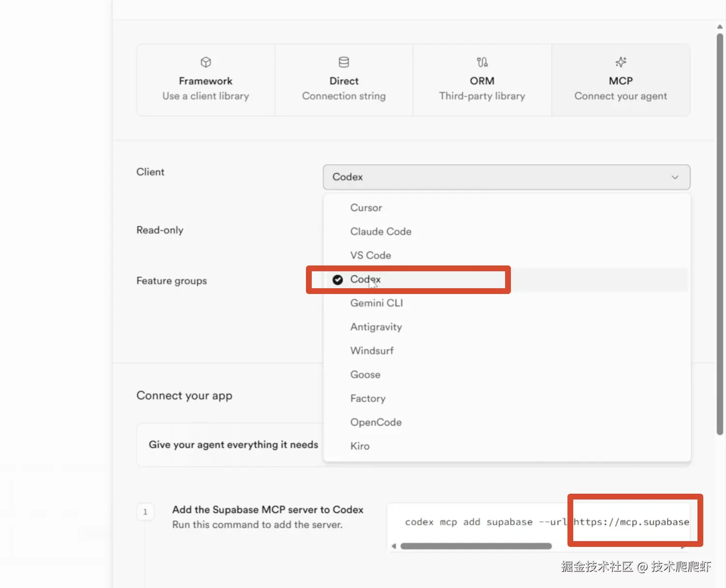The height and width of the screenshot is (588, 726).
Task: Click the ORM library icon
Action: [x=482, y=62]
